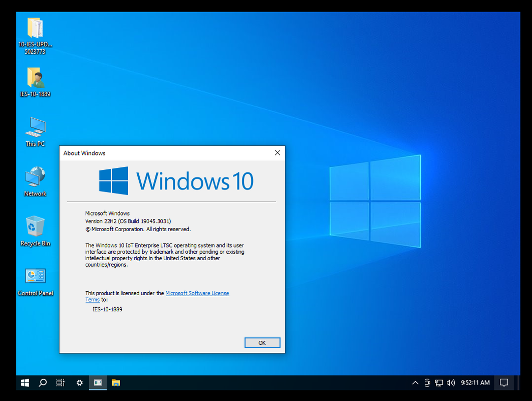Click the 9:52:11 AM taskbar clock
This screenshot has height=401, width=532.
(x=475, y=382)
